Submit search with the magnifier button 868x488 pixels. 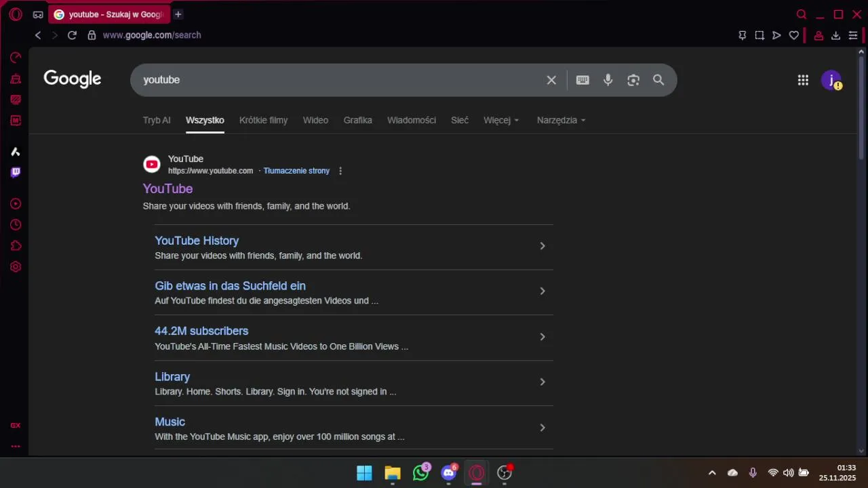tap(658, 80)
